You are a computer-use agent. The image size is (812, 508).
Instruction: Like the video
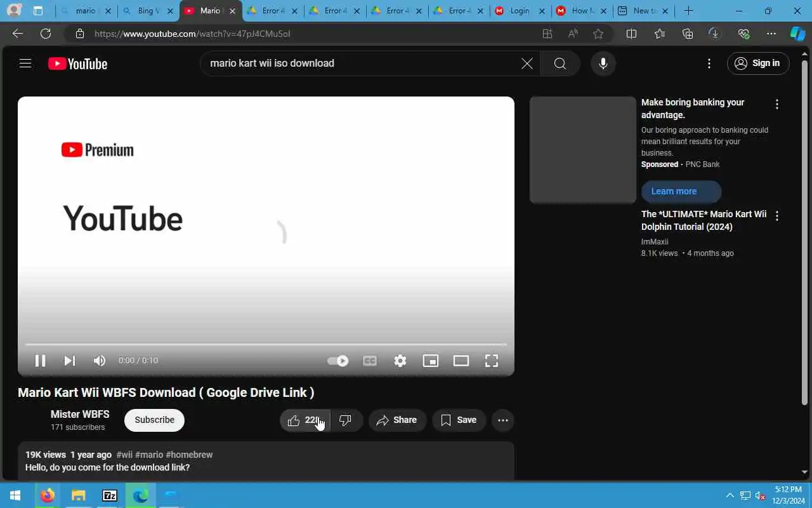[305, 420]
